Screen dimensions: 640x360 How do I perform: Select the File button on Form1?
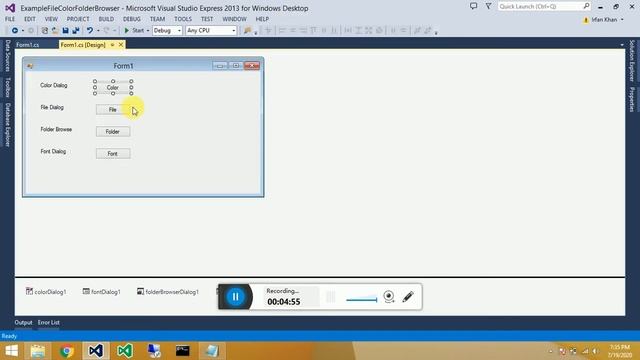pos(113,109)
